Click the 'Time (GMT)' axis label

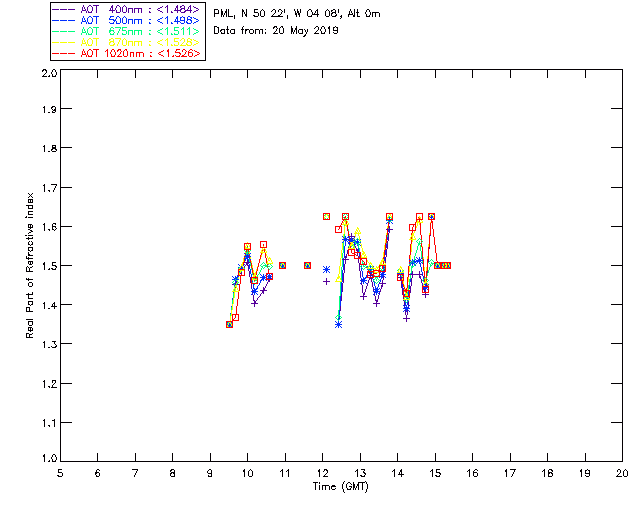[341, 487]
